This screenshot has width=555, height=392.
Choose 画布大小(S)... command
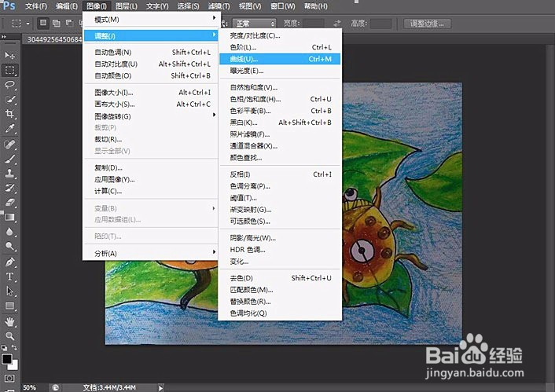pyautogui.click(x=152, y=104)
